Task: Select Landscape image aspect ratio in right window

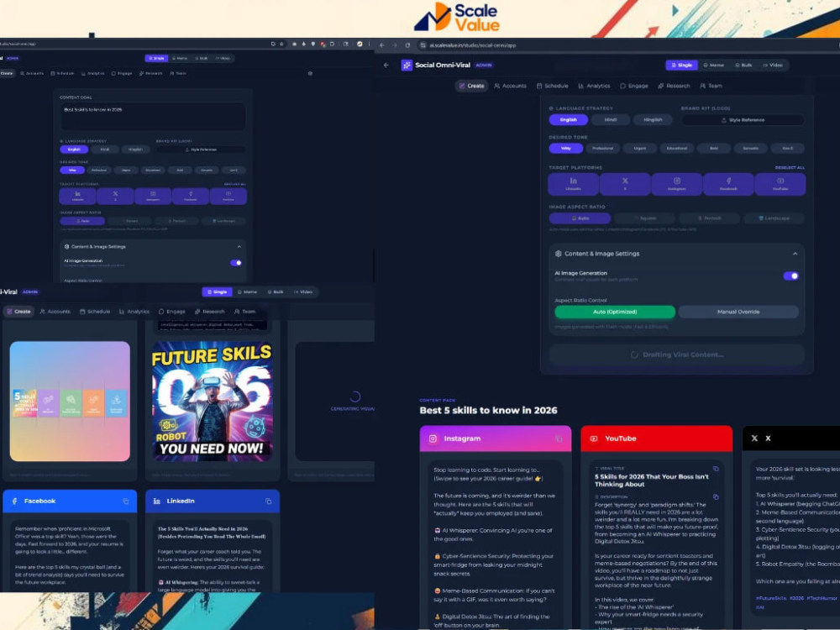Action: pyautogui.click(x=774, y=218)
